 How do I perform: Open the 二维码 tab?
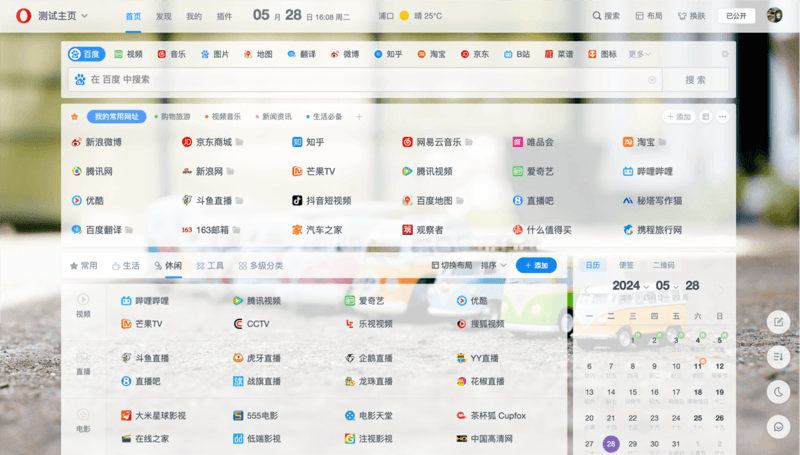[x=663, y=265]
